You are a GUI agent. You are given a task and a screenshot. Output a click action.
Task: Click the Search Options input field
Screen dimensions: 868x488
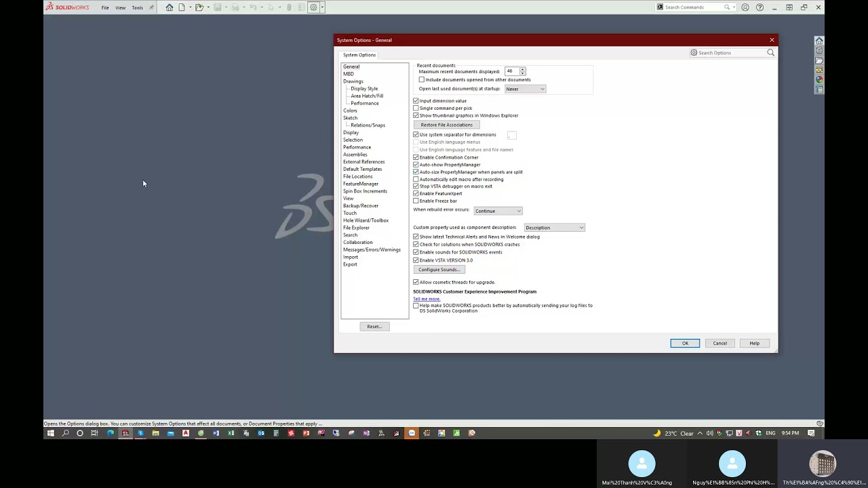click(x=732, y=53)
